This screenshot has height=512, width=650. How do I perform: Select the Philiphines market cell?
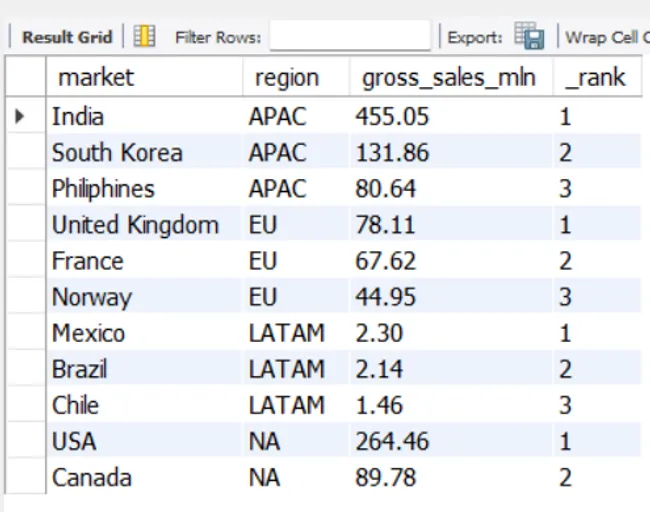tap(103, 189)
